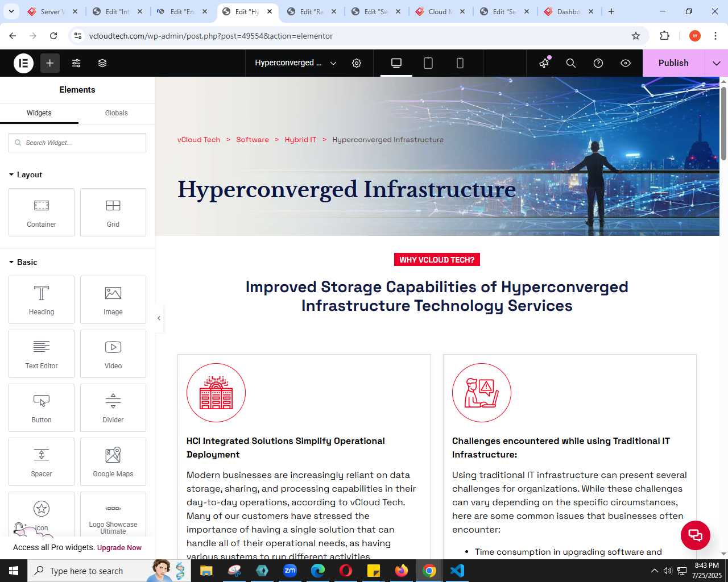The height and width of the screenshot is (582, 728).
Task: Open page settings gear icon
Action: (357, 63)
